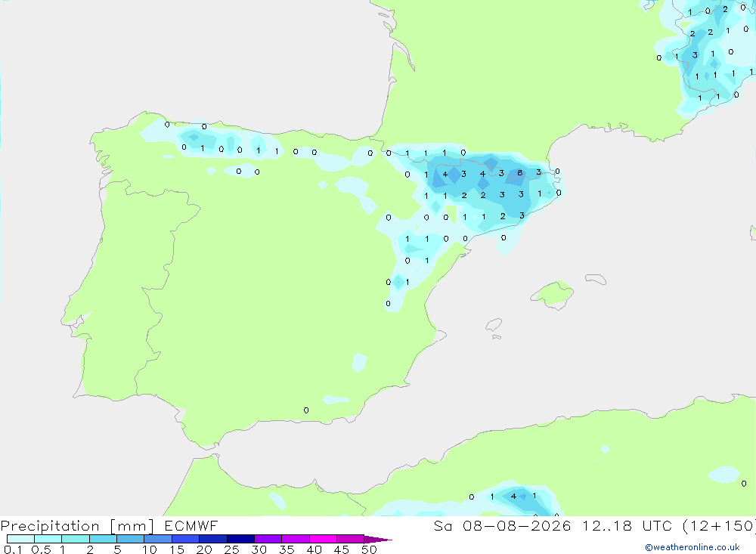Screen dimensions: 756x554
Task: Click the '50' legend scale label
Action: pyautogui.click(x=369, y=549)
